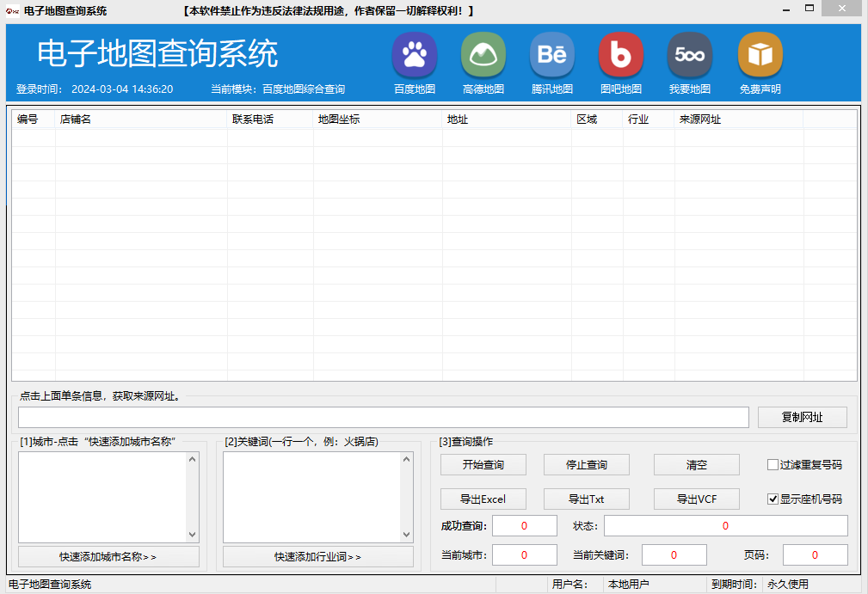Minimize the application window
This screenshot has height=594, width=868.
[x=786, y=9]
